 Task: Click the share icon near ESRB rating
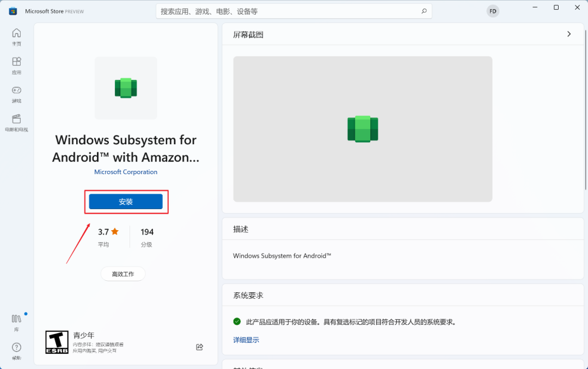click(x=199, y=347)
